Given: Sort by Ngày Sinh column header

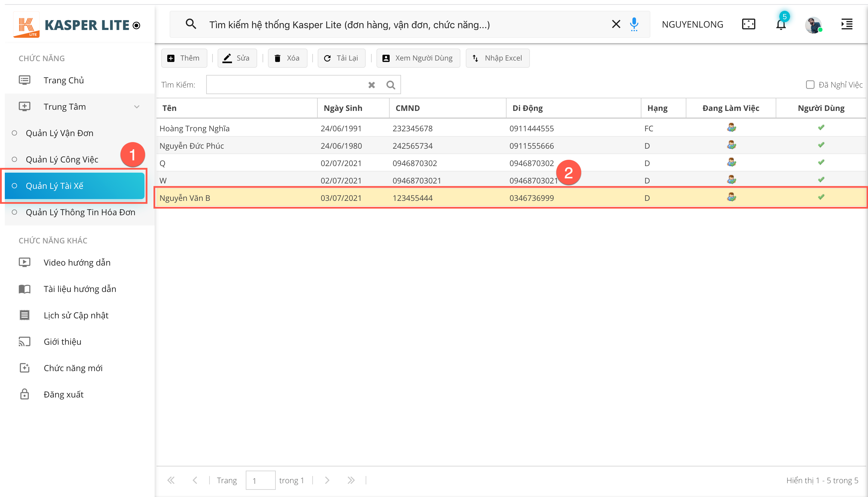Looking at the screenshot, I should (x=343, y=108).
